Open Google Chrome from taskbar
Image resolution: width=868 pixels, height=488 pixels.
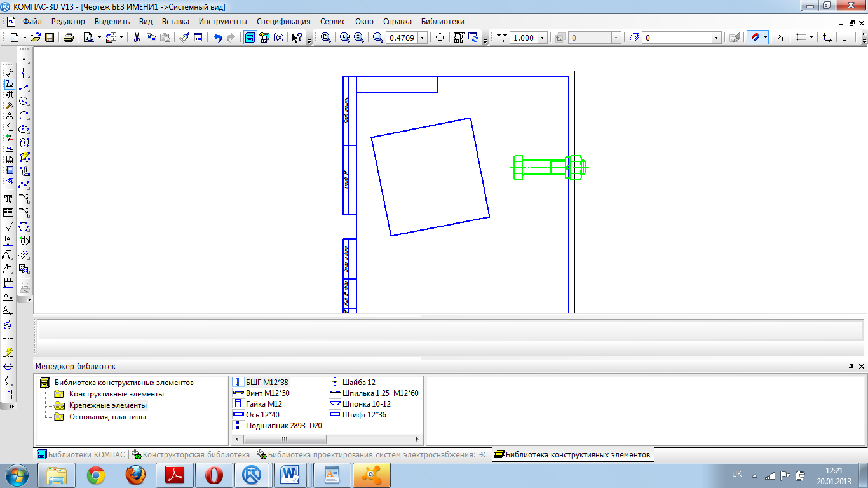click(96, 475)
